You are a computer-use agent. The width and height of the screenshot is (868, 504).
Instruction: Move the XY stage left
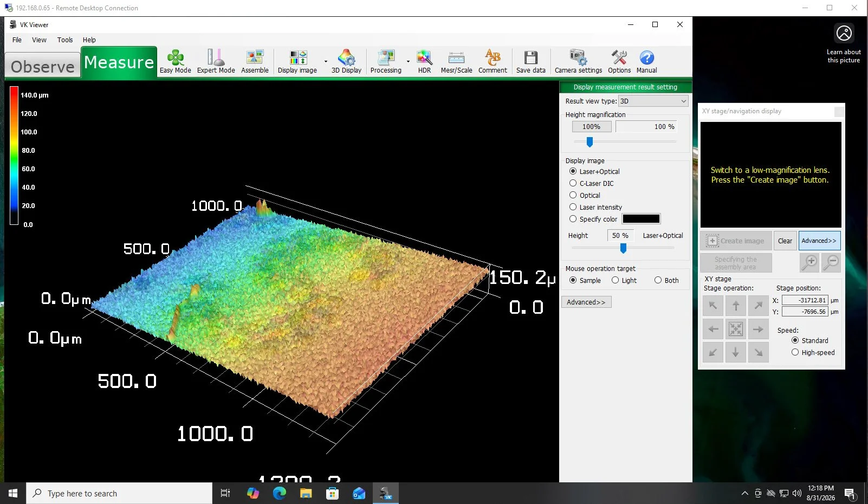(x=713, y=329)
